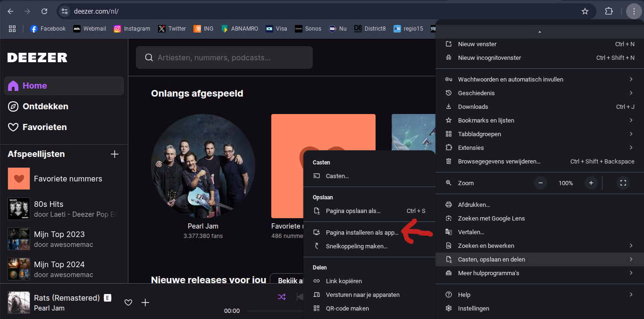Screen dimensions: 644x319
Task: Click the Pearl Jam artist name under photo
Action: click(203, 226)
